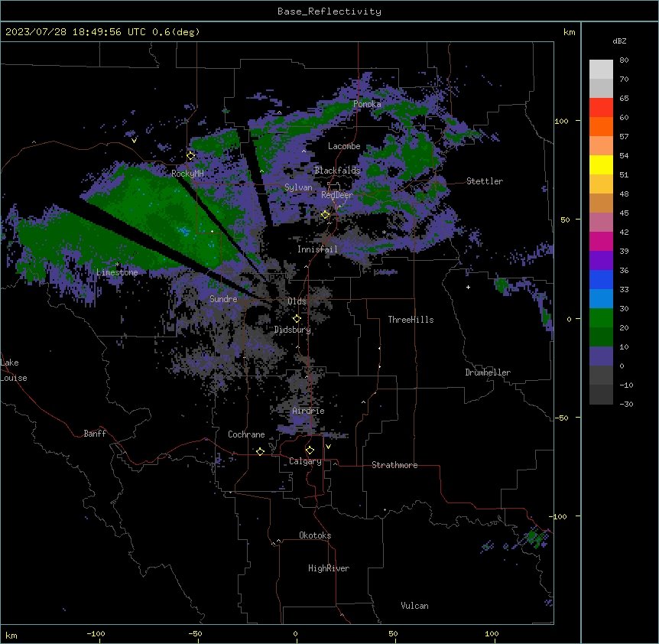The image size is (659, 644).
Task: Select the white asterisk above Limestone label
Action: click(x=118, y=265)
